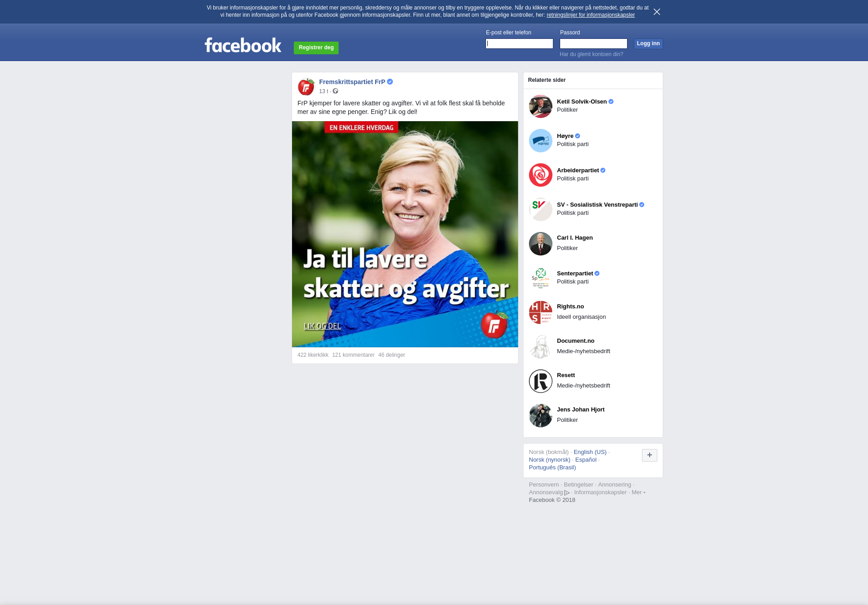Open the Resett page name

[x=566, y=375]
